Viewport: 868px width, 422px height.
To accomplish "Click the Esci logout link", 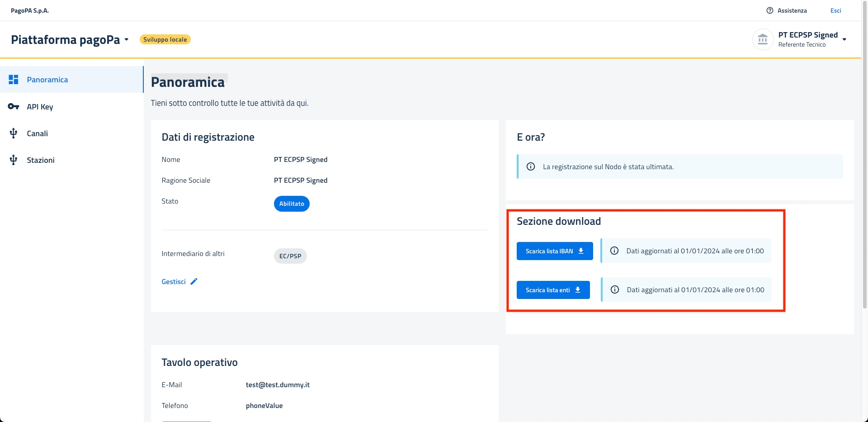I will click(x=835, y=10).
